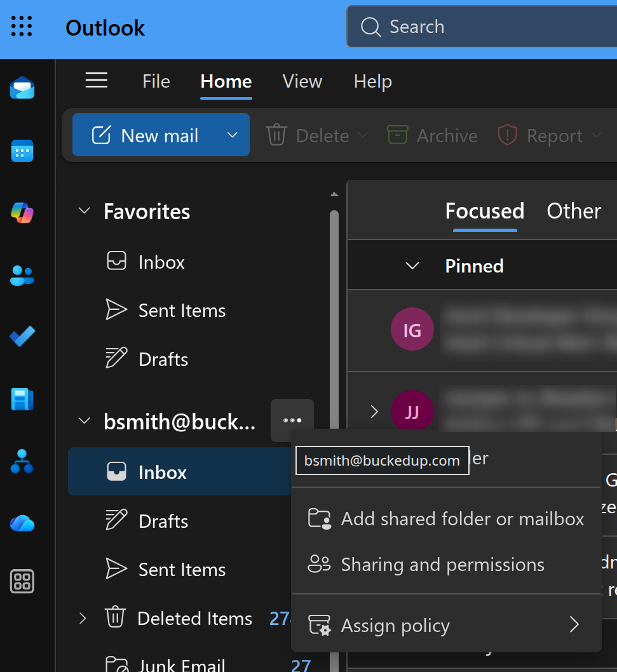Click the Delete trash can icon
Image resolution: width=617 pixels, height=672 pixels.
point(276,135)
